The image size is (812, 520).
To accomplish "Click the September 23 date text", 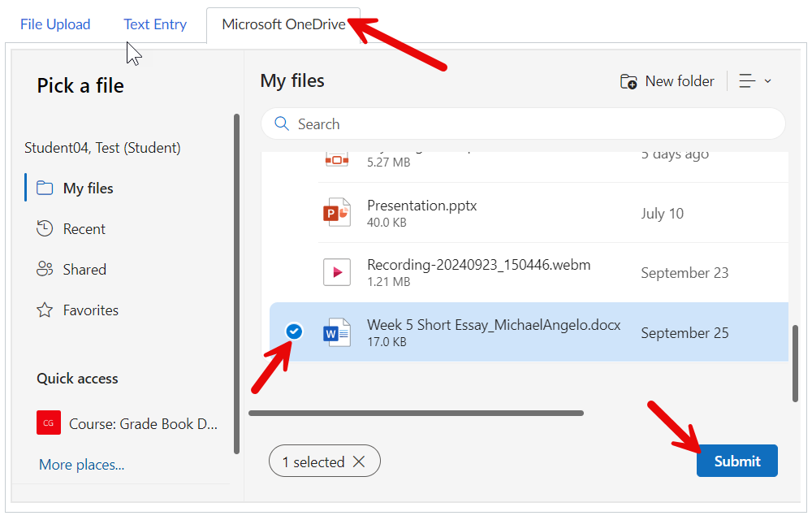I will coord(685,273).
